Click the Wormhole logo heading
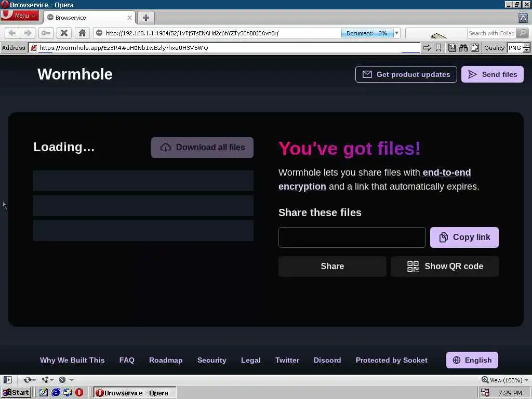 (75, 74)
